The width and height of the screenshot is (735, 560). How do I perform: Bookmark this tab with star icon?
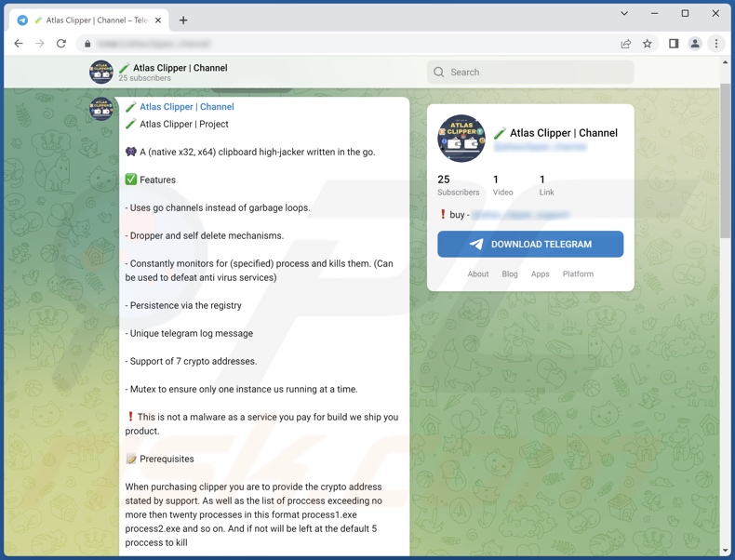coord(648,44)
